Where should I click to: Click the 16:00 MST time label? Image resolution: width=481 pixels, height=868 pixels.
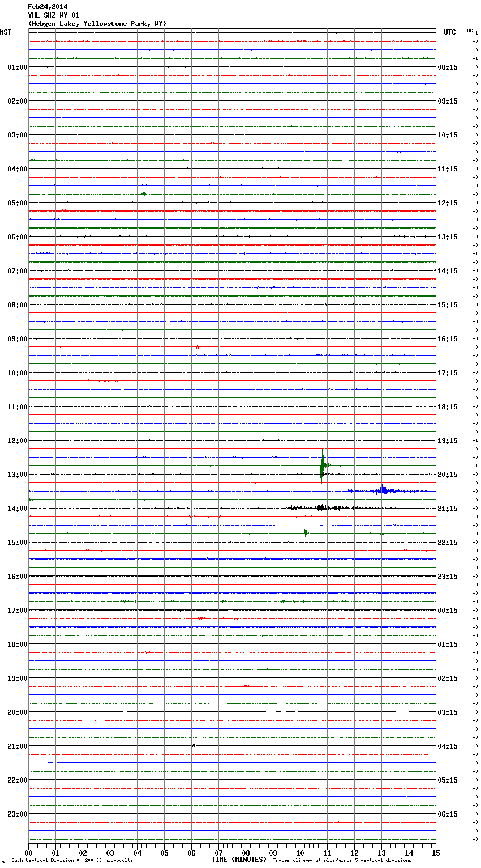(17, 577)
